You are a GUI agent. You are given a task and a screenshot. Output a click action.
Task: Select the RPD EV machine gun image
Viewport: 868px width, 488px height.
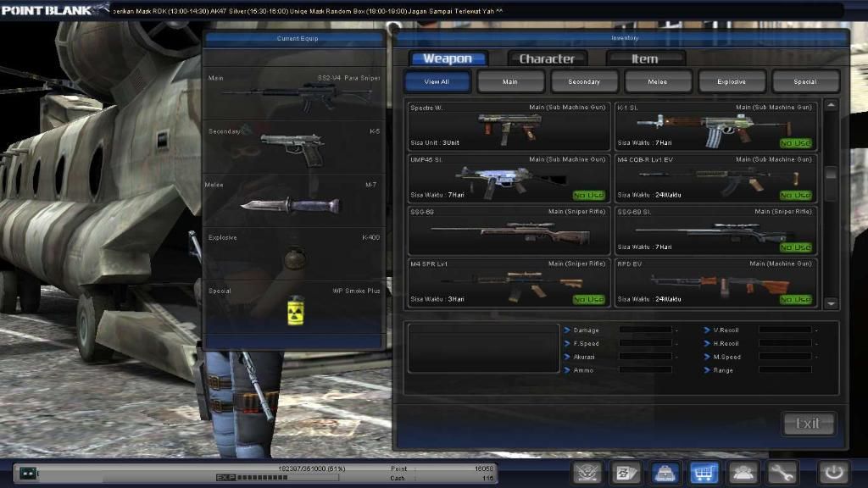tap(720, 286)
